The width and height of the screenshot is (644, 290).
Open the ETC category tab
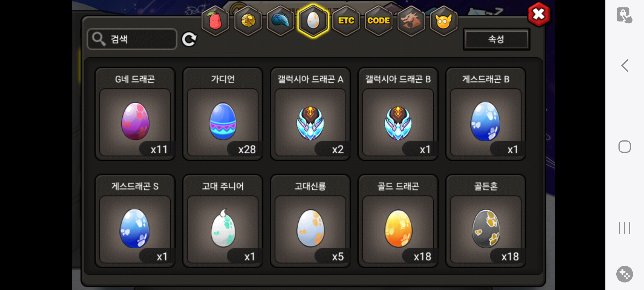(x=346, y=21)
